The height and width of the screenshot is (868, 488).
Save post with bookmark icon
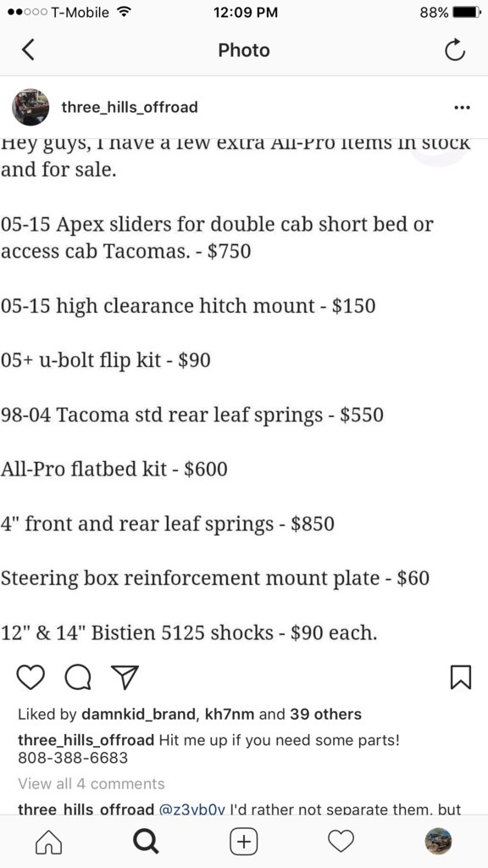point(461,677)
